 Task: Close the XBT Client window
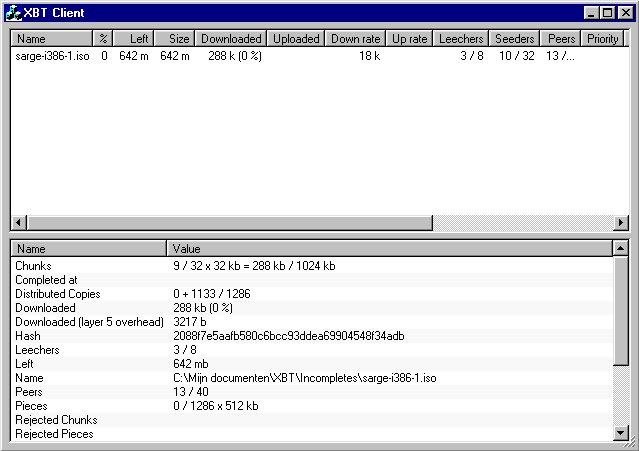coord(626,13)
